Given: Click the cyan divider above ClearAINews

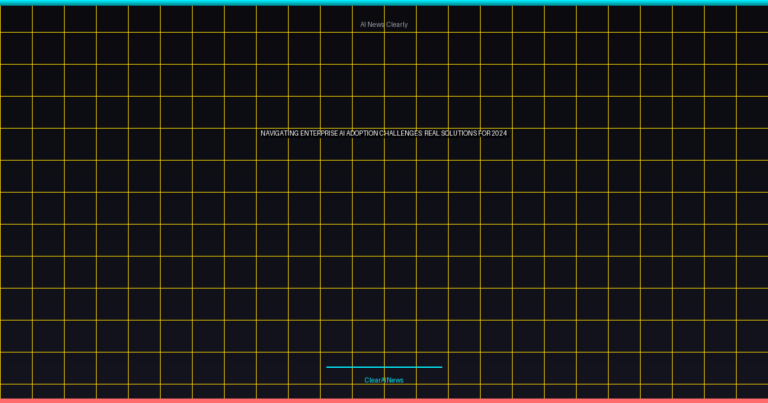Looking at the screenshot, I should (x=384, y=367).
